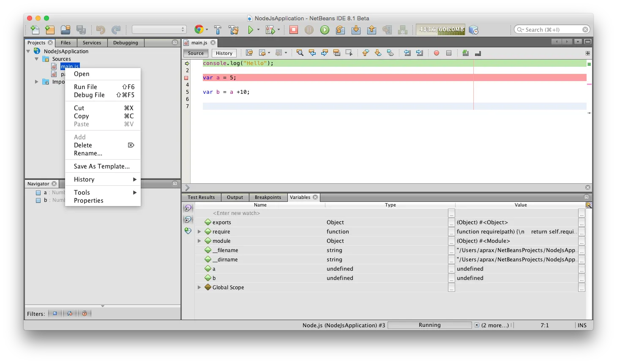The image size is (617, 364).
Task: Click the first view toggle icon beside Variables
Action: tap(188, 208)
